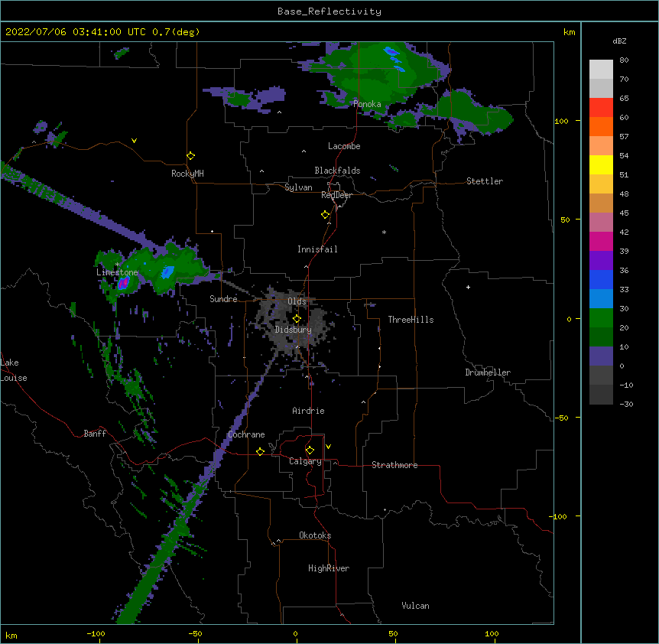659x644 pixels.
Task: Pick the 60 dBZ orange swatch
Action: pyautogui.click(x=601, y=126)
